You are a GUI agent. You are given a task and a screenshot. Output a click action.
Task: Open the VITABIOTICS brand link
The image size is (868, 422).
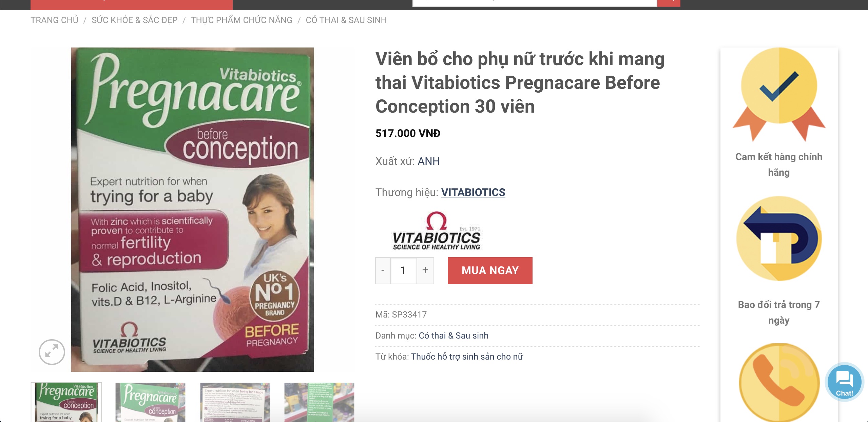(x=473, y=192)
